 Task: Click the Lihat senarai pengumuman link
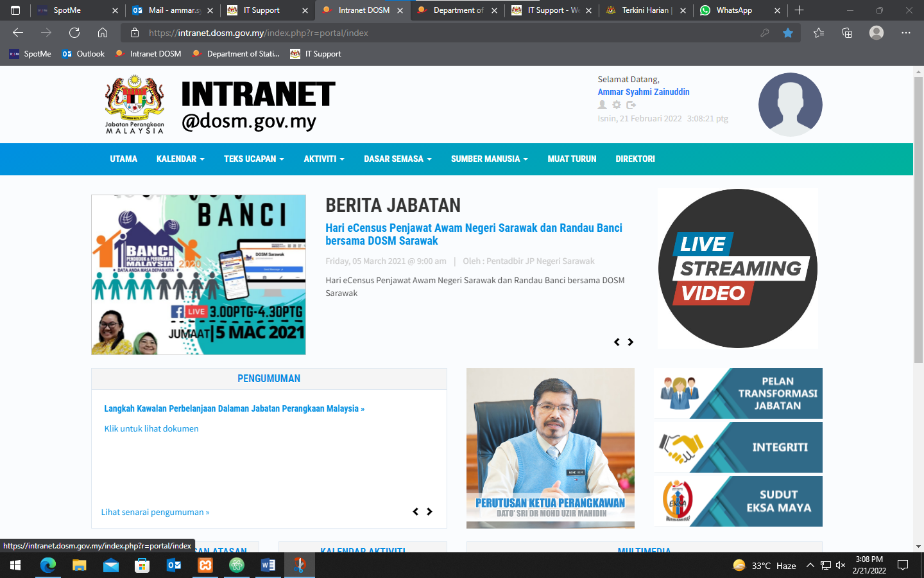click(155, 512)
